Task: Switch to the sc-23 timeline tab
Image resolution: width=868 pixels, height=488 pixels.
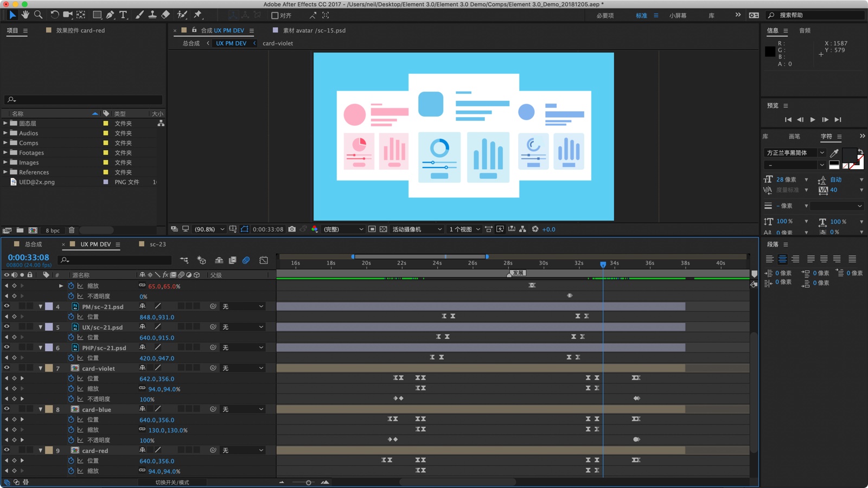Action: (157, 245)
